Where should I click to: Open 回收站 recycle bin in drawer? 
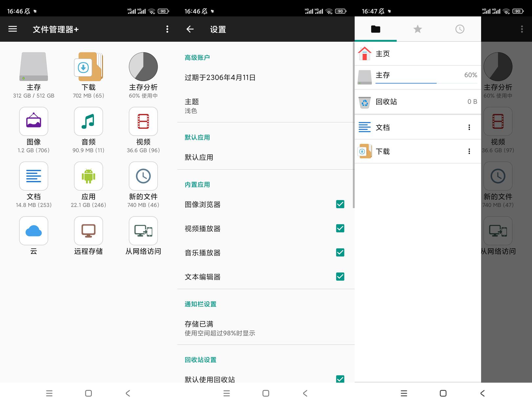418,102
